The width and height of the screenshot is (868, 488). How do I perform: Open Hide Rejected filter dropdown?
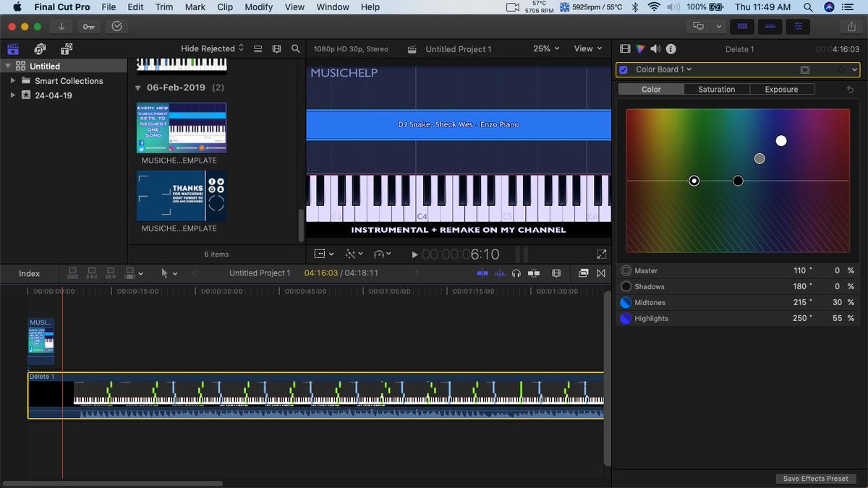coord(213,48)
